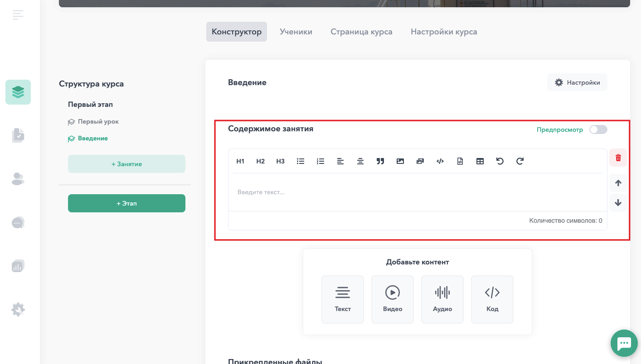Insert inline code with the </> icon
The height and width of the screenshot is (364, 641).
click(440, 161)
